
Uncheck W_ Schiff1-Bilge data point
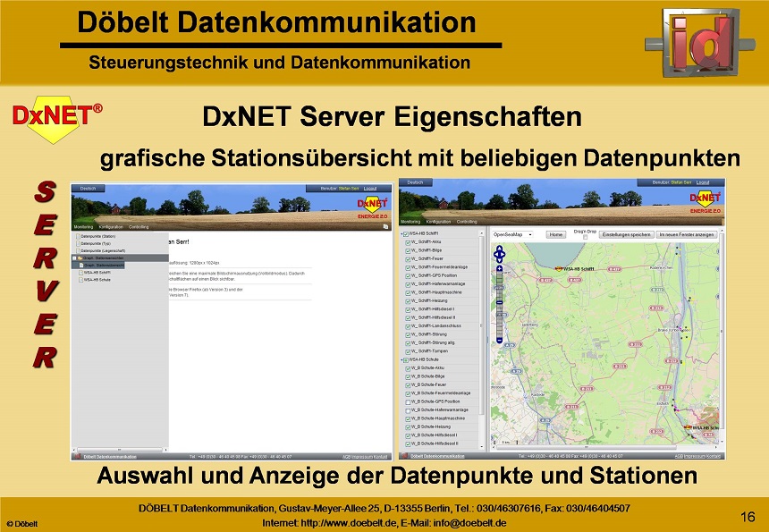pos(408,250)
